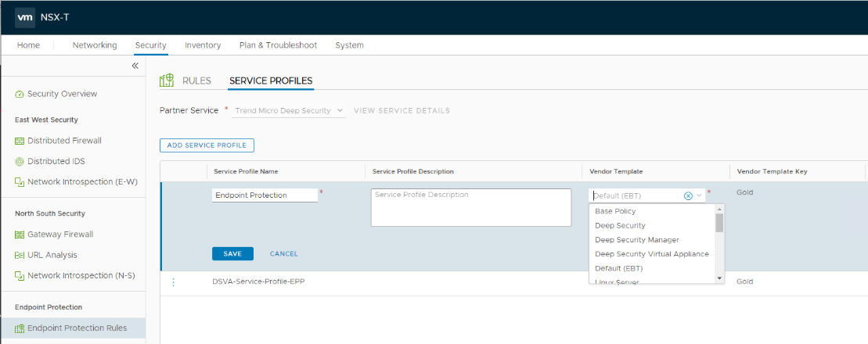Click the Distributed IDS icon
This screenshot has width=868, height=344.
20,161
